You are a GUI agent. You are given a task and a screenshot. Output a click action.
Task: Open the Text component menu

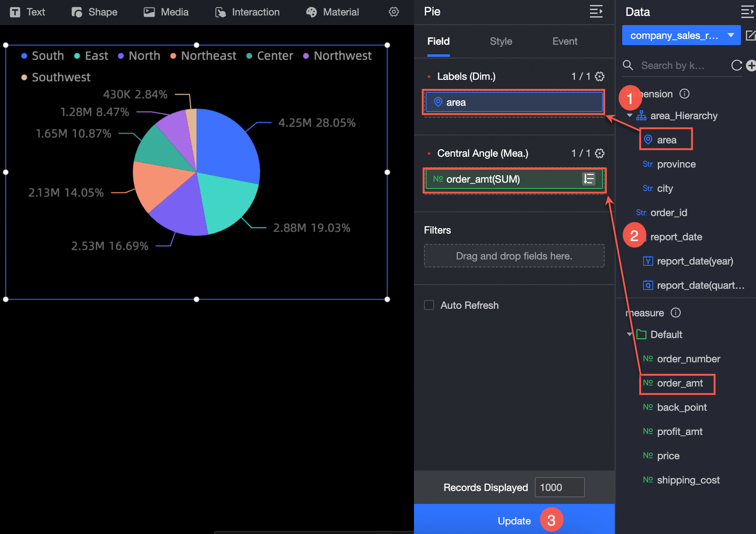pos(28,12)
